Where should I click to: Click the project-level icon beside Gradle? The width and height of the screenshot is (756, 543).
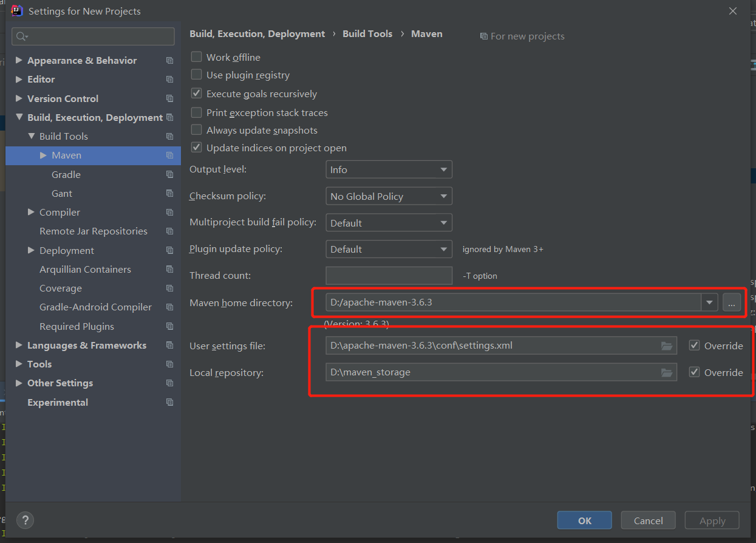[x=169, y=174]
